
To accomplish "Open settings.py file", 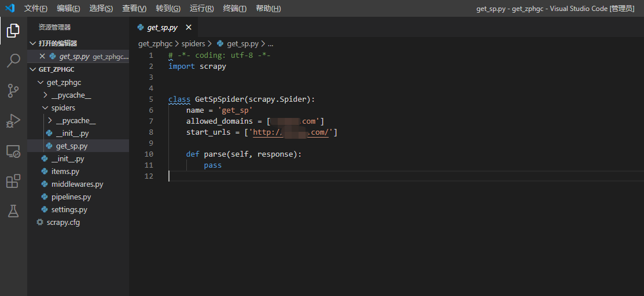I will pyautogui.click(x=69, y=209).
